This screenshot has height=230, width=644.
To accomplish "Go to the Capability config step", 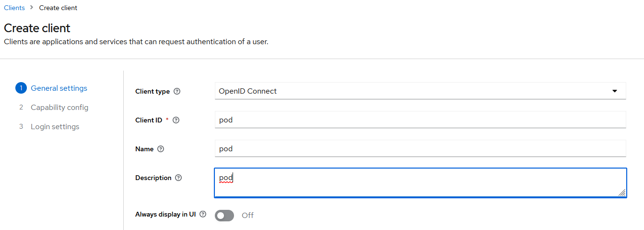I will click(59, 108).
